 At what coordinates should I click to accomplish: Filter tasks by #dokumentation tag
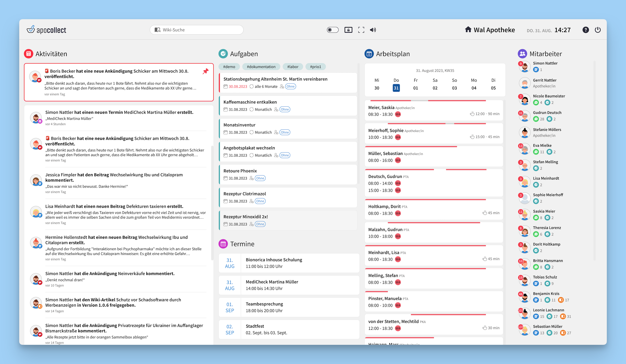click(x=261, y=67)
